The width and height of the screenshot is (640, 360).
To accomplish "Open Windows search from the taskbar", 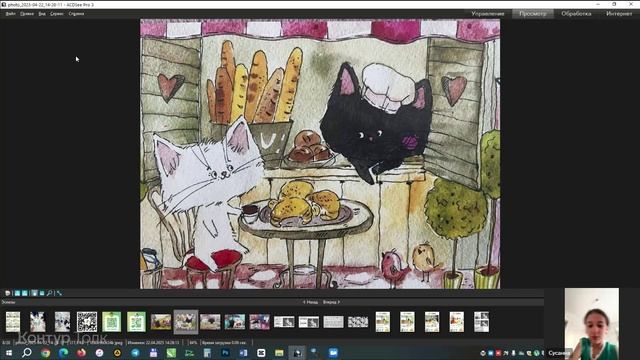I will (27, 353).
